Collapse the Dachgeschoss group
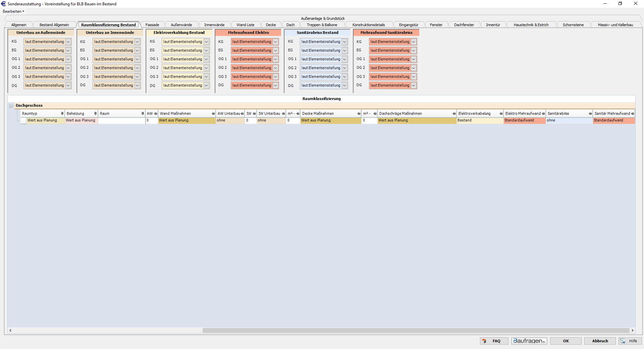The image size is (644, 349). click(11, 106)
